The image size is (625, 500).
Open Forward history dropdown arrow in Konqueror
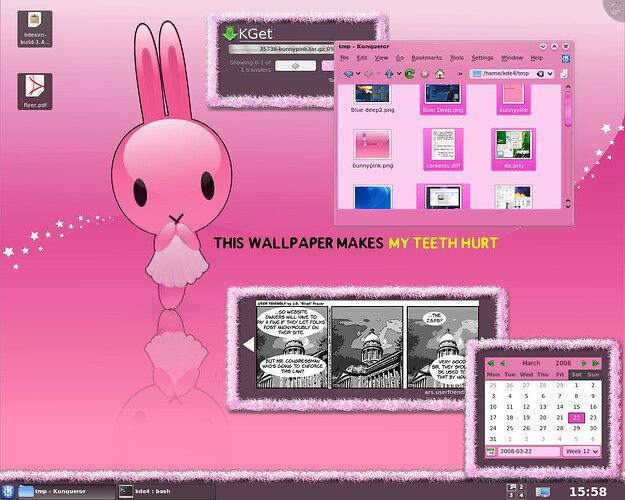pos(379,74)
